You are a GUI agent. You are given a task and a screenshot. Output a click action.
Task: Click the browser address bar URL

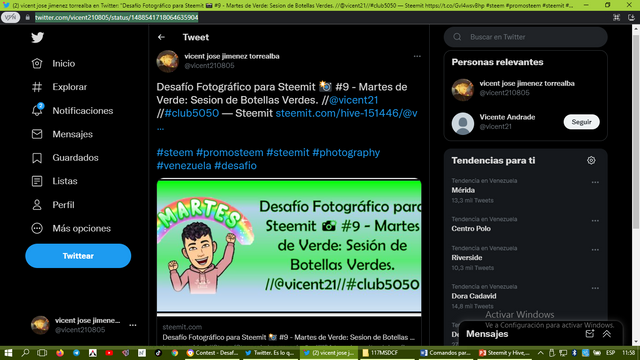(x=116, y=18)
